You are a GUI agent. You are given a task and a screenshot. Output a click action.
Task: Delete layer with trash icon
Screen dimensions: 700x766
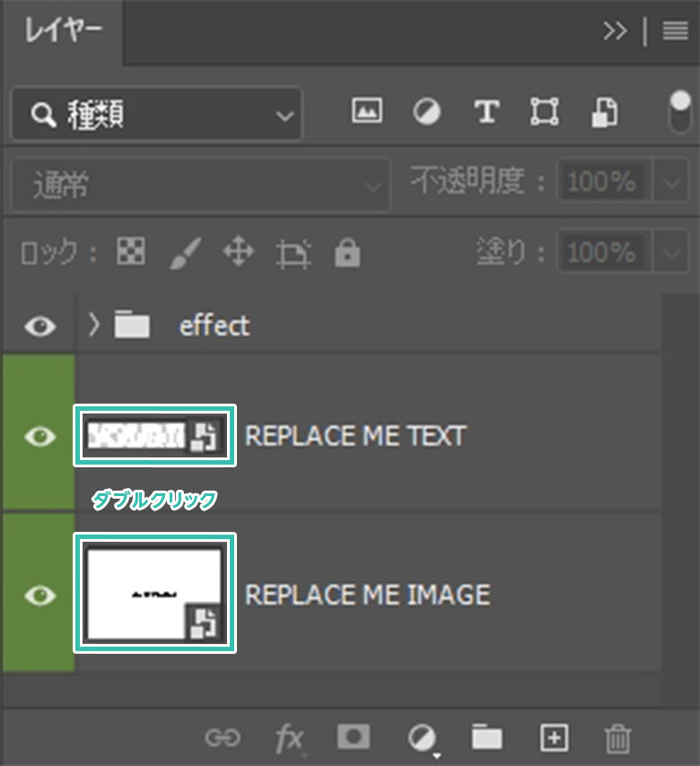tap(617, 738)
